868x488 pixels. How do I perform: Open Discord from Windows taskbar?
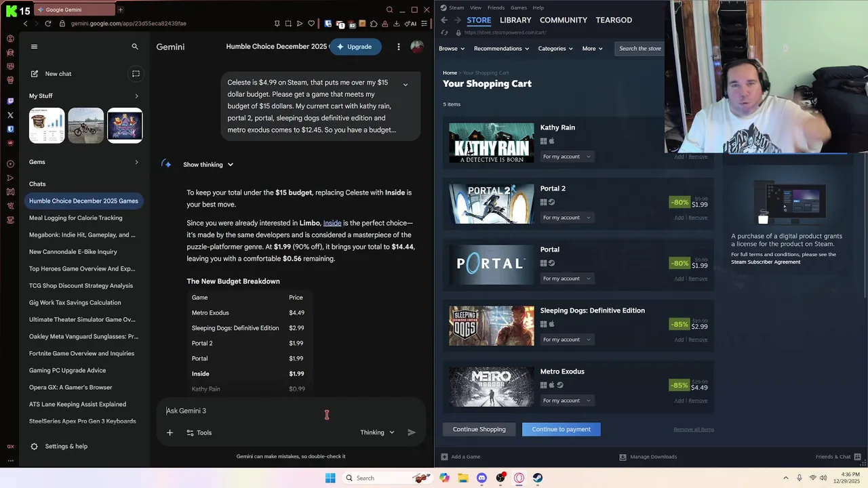[x=481, y=478]
